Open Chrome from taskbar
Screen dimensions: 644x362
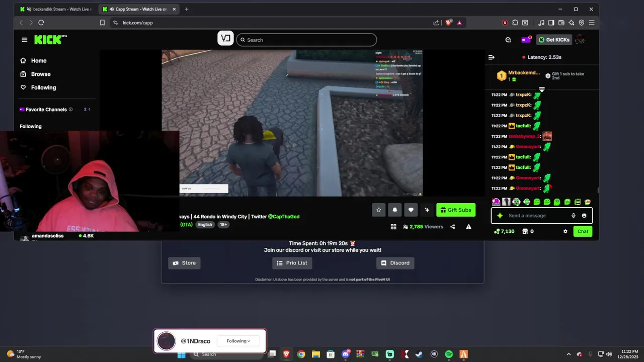coord(301,354)
